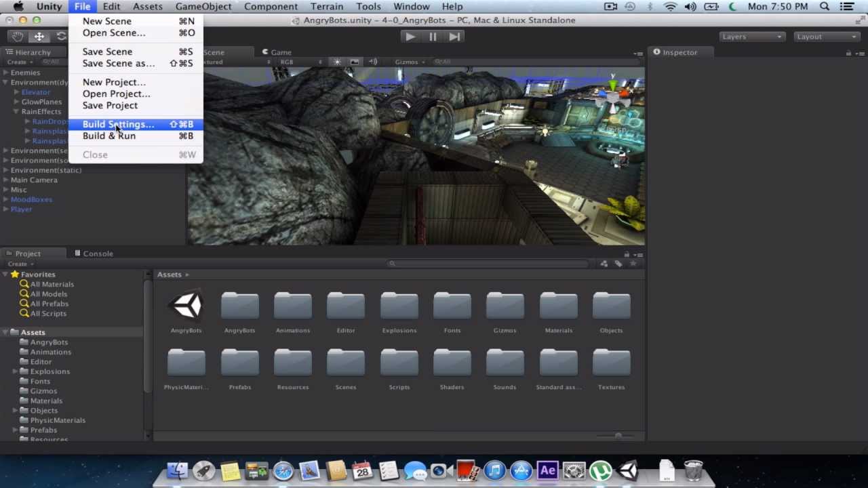The height and width of the screenshot is (488, 868).
Task: Open the Objects folder icon in grid
Action: pos(612,306)
